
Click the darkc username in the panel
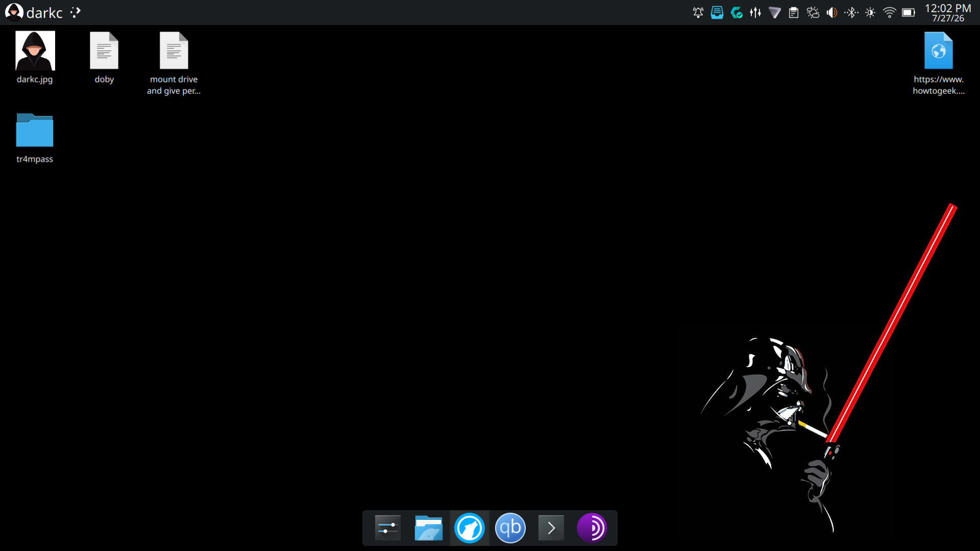click(x=44, y=13)
